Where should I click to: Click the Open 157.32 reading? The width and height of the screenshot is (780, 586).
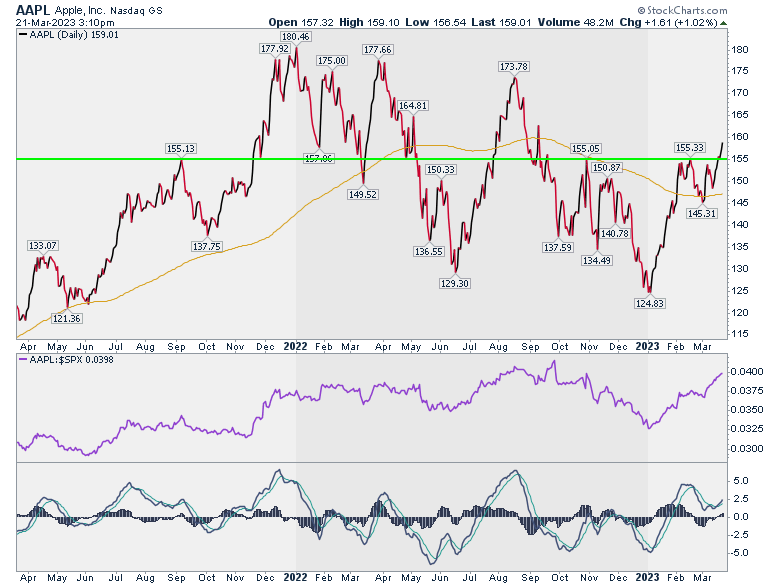301,22
